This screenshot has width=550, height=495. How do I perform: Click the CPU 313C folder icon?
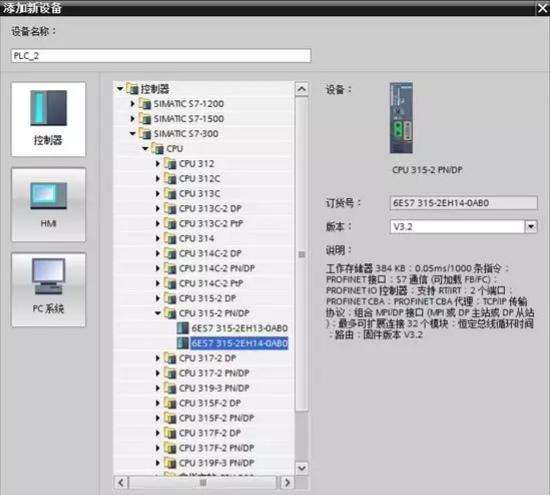170,194
